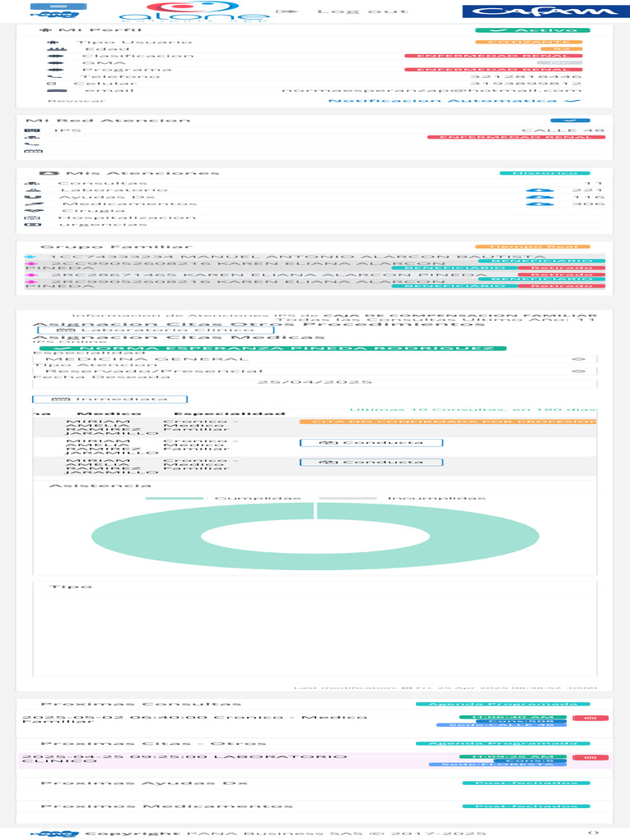Screen dimensions: 630x840
Task: Click the H:06:40 AM time badge
Action: [x=513, y=717]
